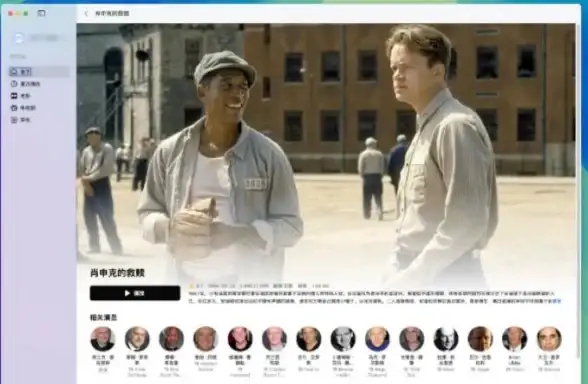Click the account name in the sidebar

pyautogui.click(x=44, y=38)
